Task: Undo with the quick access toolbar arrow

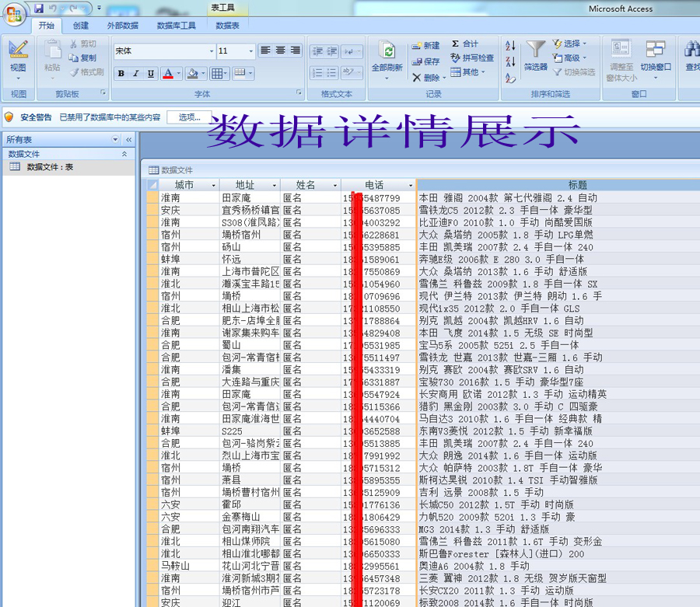Action: pos(53,8)
